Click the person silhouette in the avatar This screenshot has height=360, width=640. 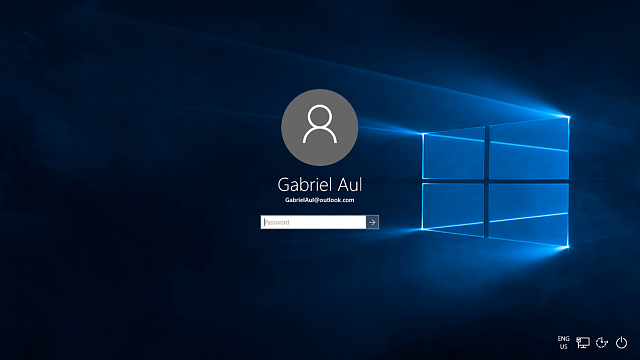320,124
